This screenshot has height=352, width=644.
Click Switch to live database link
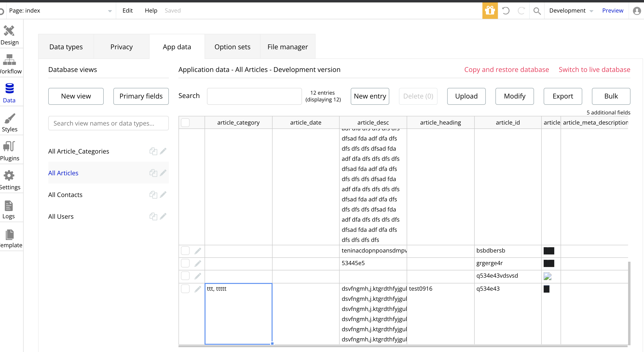(594, 70)
